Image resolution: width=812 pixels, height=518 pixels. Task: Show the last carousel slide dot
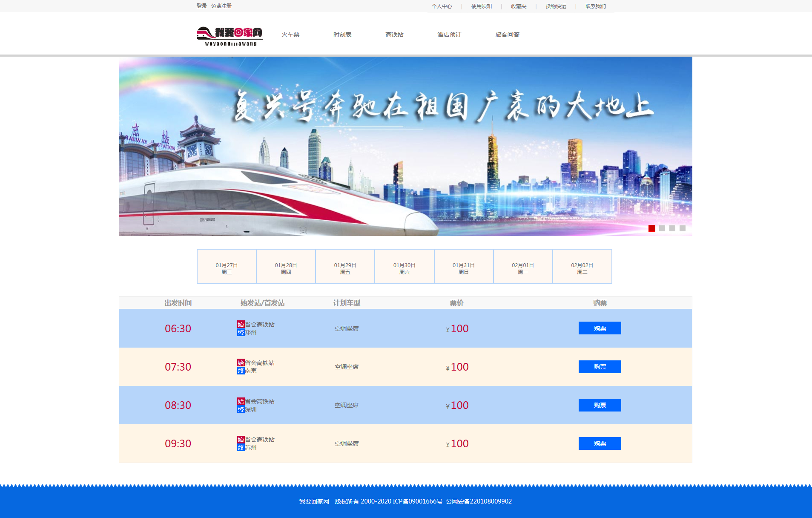click(x=682, y=228)
